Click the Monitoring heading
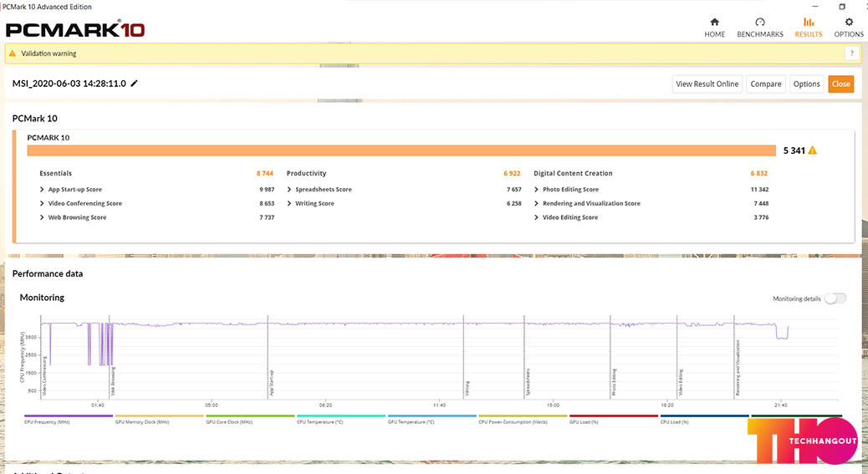The image size is (868, 474). coord(42,298)
